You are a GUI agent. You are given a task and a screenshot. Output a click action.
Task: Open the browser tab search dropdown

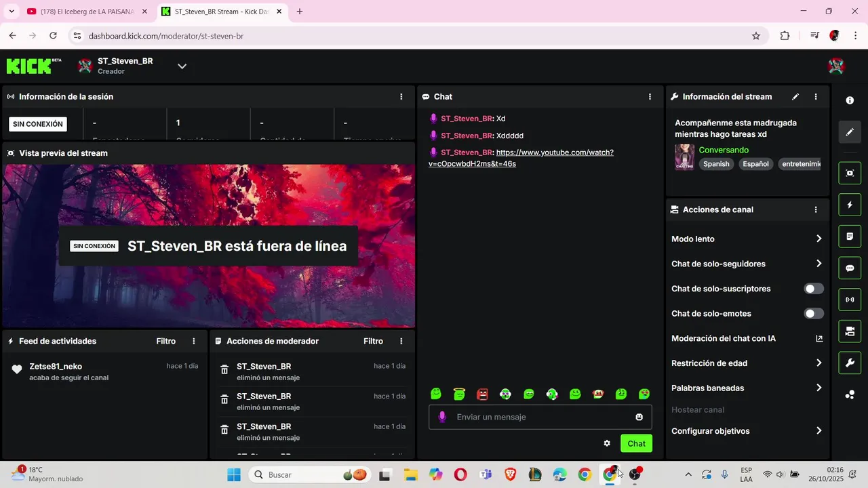tap(11, 12)
